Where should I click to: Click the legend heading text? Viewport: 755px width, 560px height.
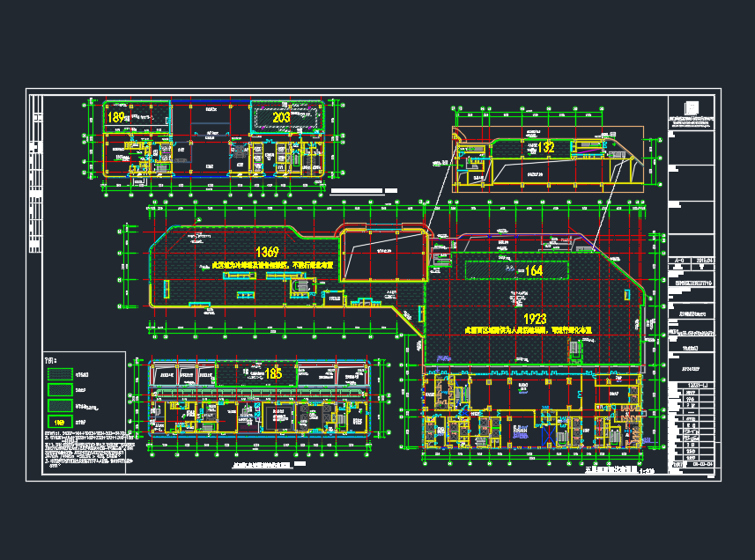[52, 360]
